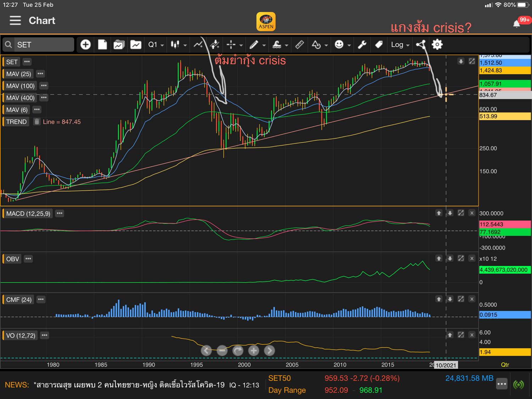
Task: Select the tag label icon
Action: 379,44
